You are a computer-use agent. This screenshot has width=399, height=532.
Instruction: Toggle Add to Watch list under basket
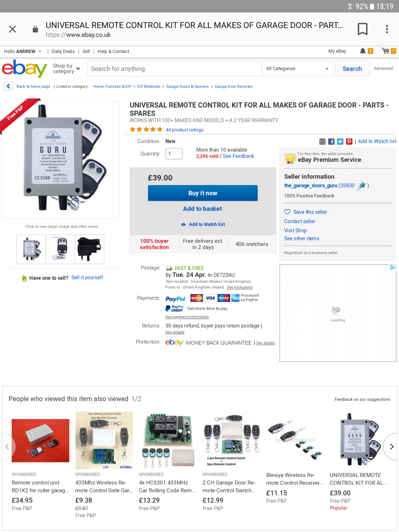[203, 224]
